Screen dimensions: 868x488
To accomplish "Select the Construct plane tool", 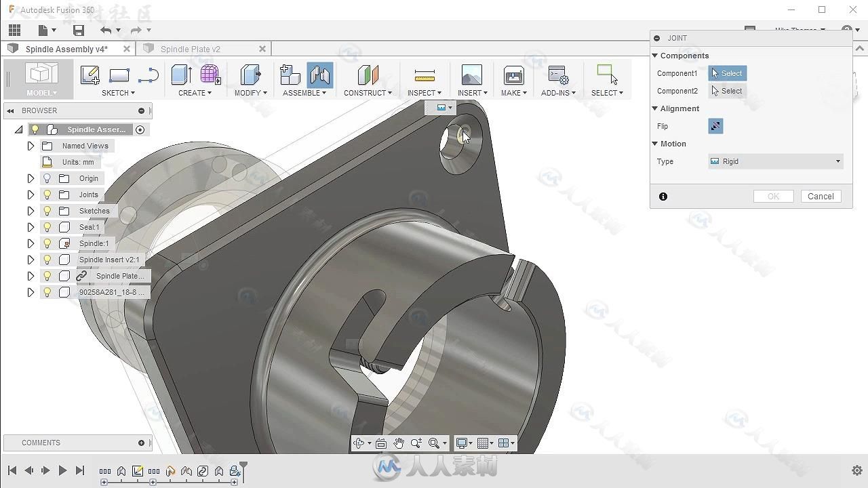I will point(368,75).
